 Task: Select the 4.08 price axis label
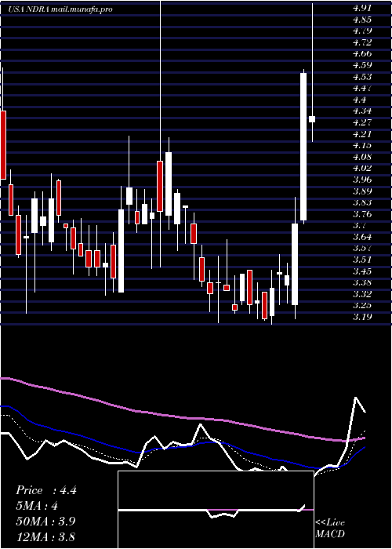[x=361, y=157]
